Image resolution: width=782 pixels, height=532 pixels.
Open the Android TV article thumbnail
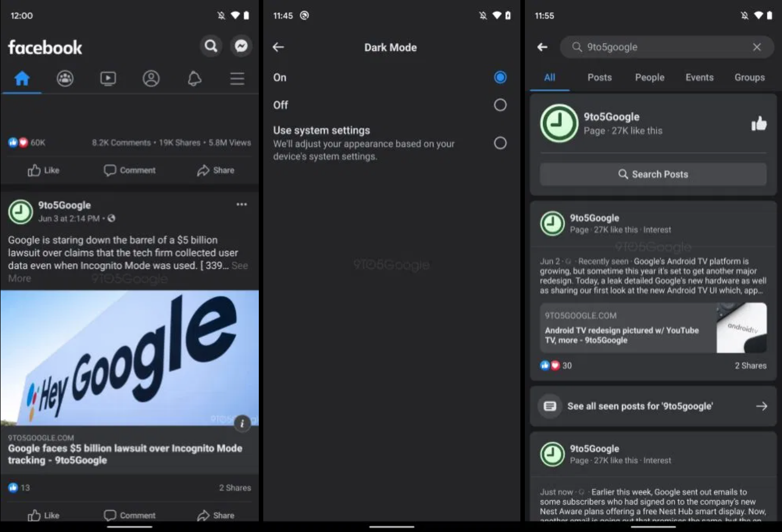(x=742, y=328)
